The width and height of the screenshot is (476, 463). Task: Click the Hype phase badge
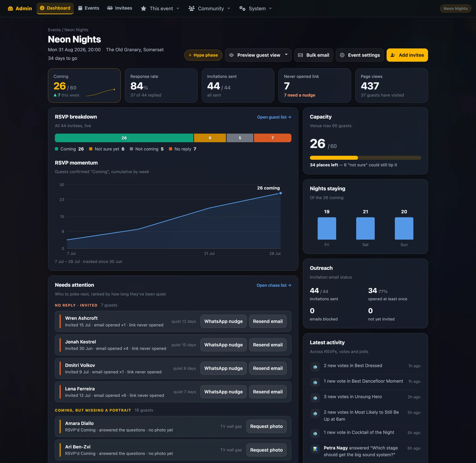click(203, 55)
